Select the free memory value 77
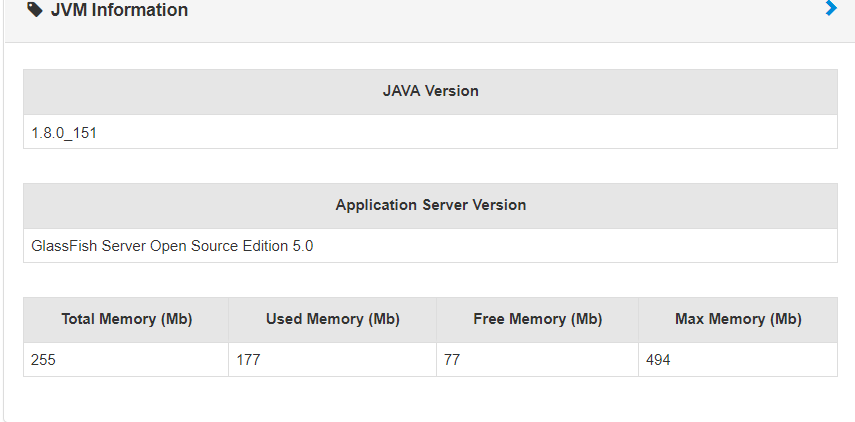This screenshot has width=855, height=422. point(452,360)
